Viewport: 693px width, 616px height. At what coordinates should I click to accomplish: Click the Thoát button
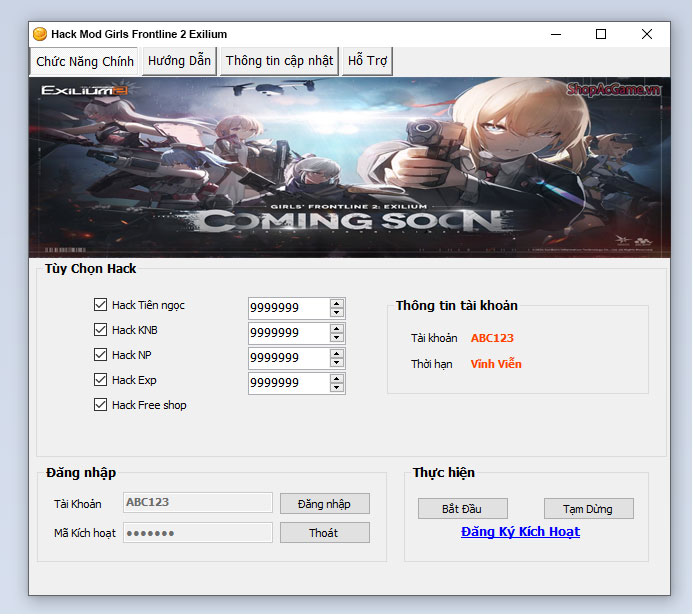[x=325, y=533]
